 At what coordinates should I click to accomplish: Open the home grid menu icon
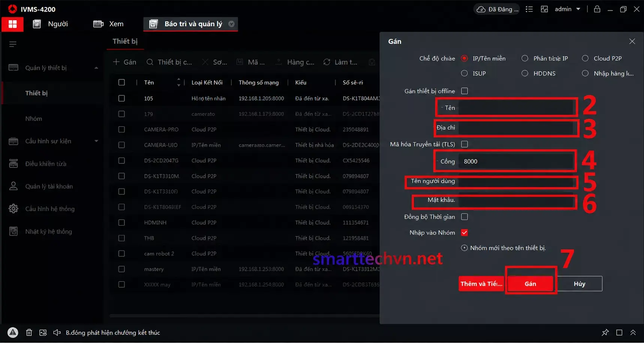pyautogui.click(x=12, y=24)
